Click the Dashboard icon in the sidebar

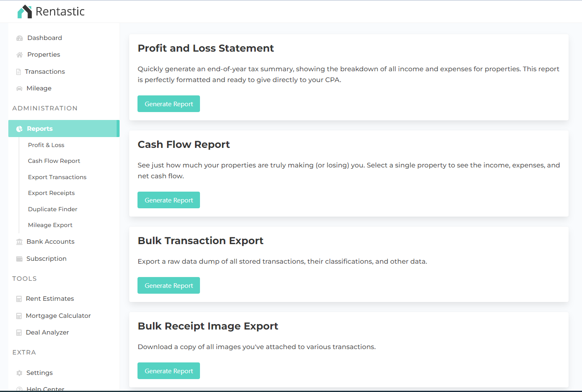click(20, 37)
